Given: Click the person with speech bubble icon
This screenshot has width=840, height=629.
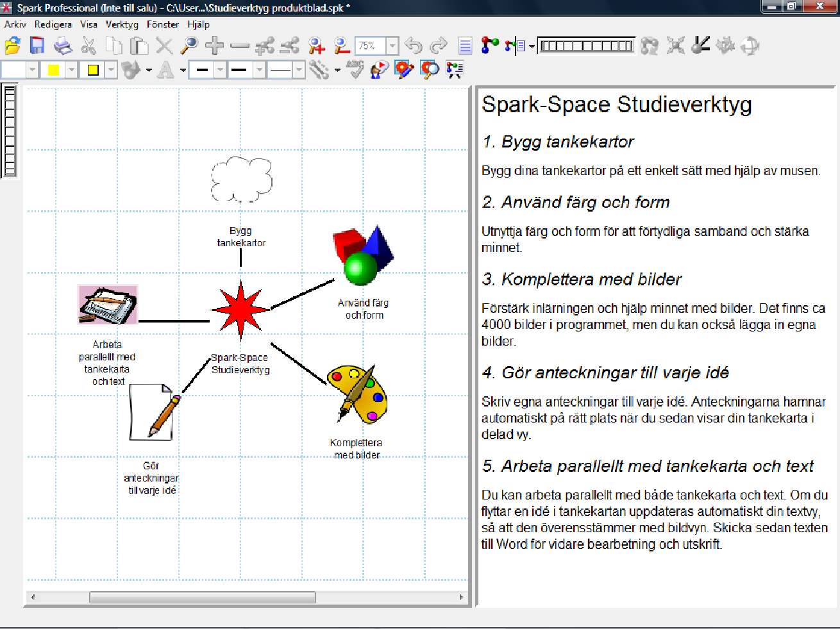Looking at the screenshot, I should (380, 69).
